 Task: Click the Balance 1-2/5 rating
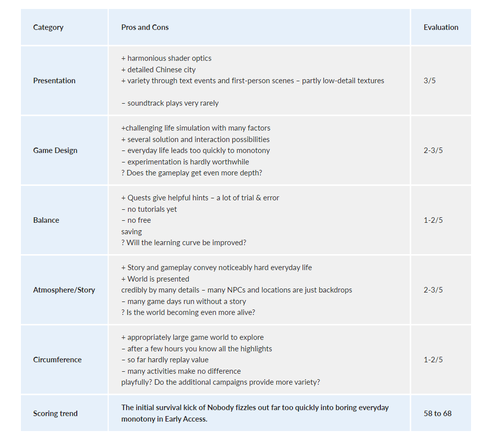point(433,220)
